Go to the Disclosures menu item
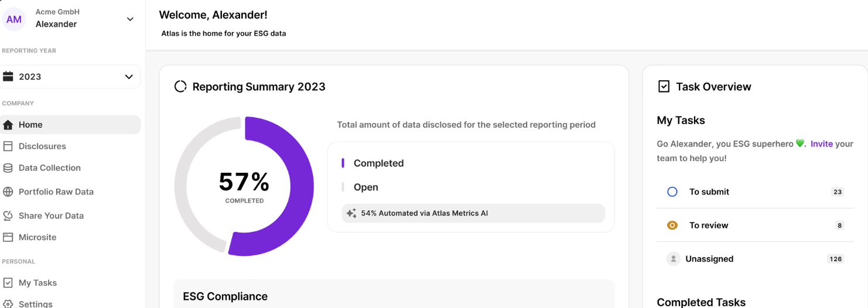The width and height of the screenshot is (868, 308). coord(42,146)
